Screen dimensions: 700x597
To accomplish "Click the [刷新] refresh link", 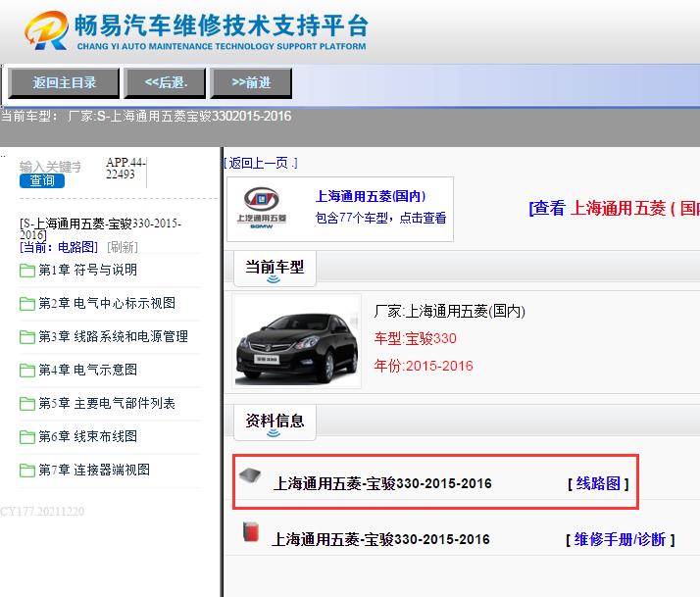I will tap(123, 247).
